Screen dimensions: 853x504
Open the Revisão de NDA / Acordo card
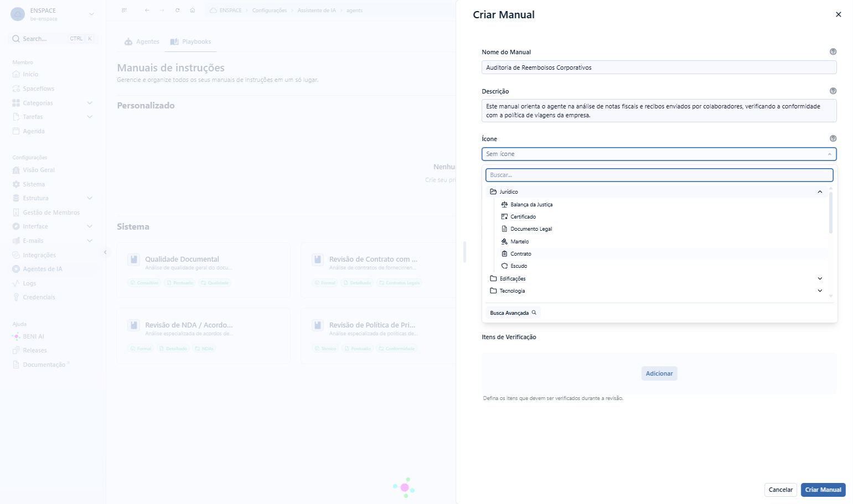tap(203, 336)
